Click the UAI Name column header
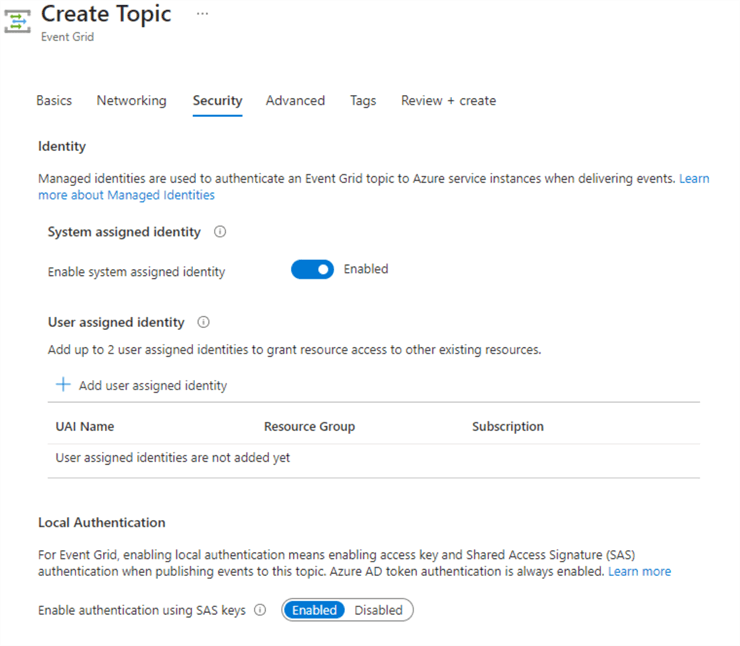The image size is (740, 646). (x=85, y=427)
